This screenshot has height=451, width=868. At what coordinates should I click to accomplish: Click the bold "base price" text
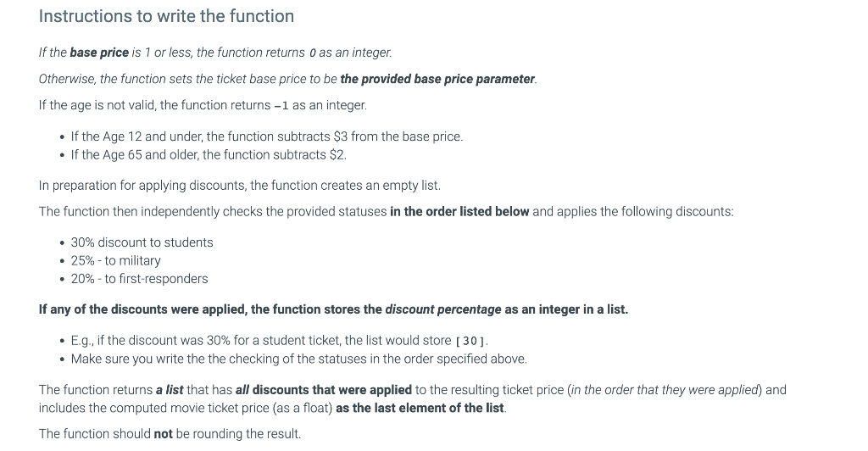(x=99, y=53)
